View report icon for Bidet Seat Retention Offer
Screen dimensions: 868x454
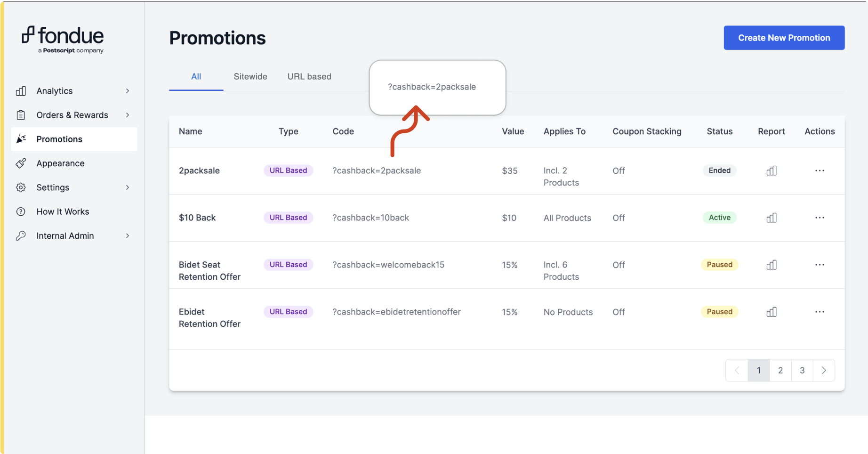[x=771, y=265]
